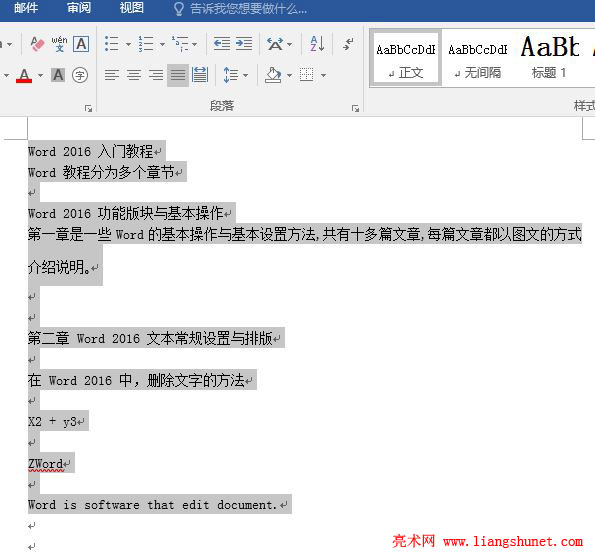The width and height of the screenshot is (595, 557).
Task: Click the Enclose Characters icon
Action: (x=80, y=75)
